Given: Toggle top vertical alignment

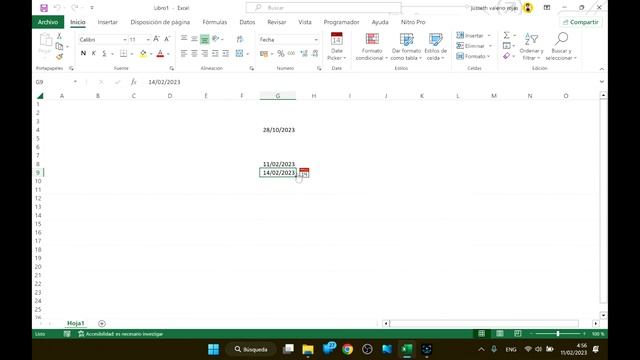Looking at the screenshot, I should coord(184,39).
